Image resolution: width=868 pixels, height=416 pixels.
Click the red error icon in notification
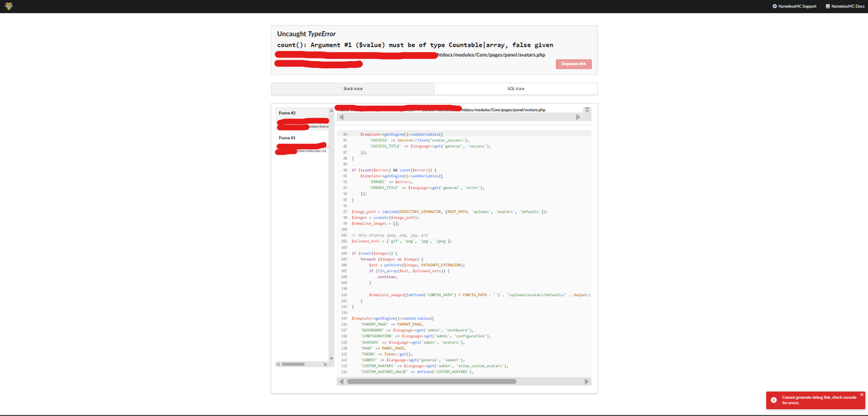click(x=774, y=400)
